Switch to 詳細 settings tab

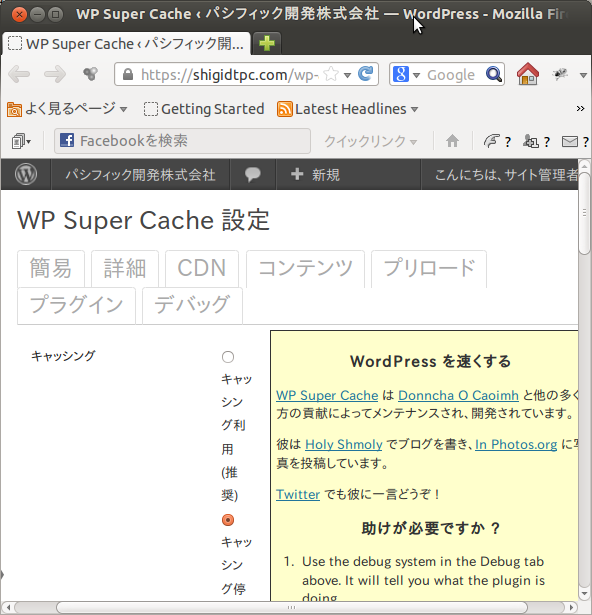(125, 269)
